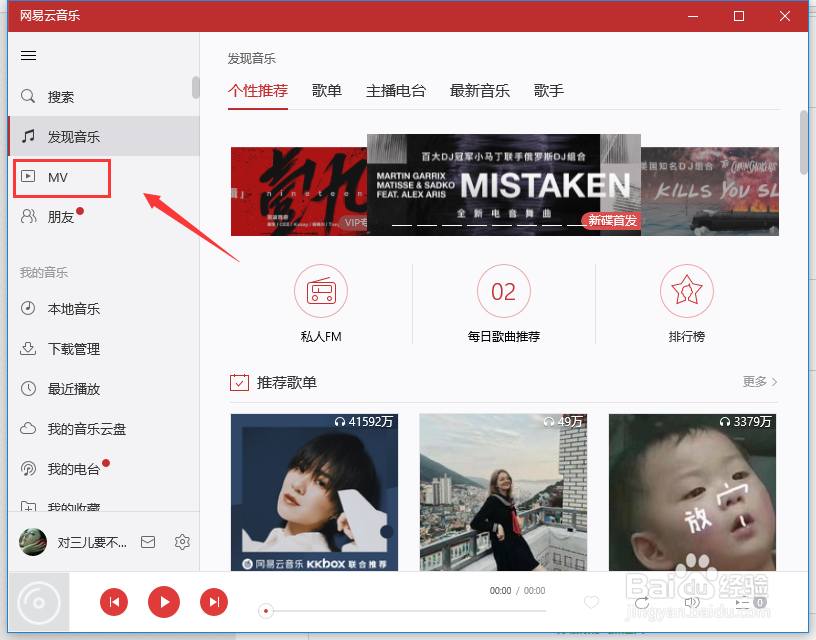
Task: Toggle the loop playback mode icon
Action: tap(642, 603)
